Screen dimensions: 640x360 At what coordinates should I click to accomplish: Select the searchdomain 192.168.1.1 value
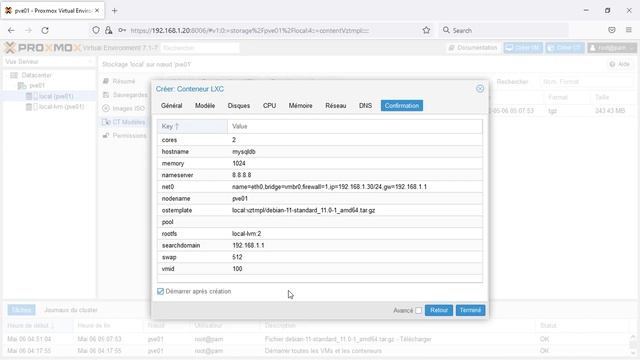[x=248, y=245]
